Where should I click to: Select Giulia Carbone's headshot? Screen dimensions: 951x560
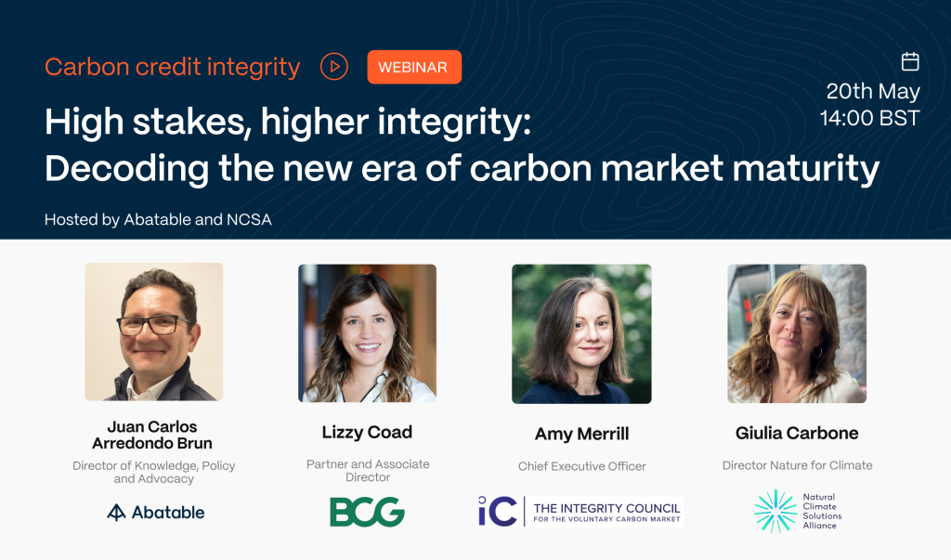pyautogui.click(x=797, y=333)
